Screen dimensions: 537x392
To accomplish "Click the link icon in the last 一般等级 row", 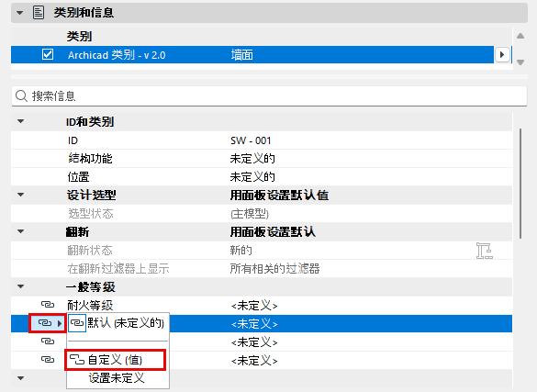I will [48, 360].
